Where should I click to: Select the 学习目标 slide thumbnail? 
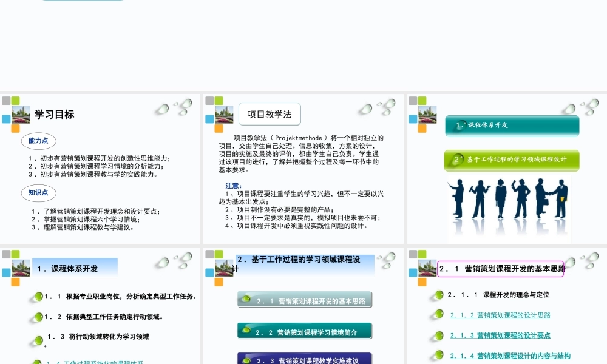pos(101,168)
